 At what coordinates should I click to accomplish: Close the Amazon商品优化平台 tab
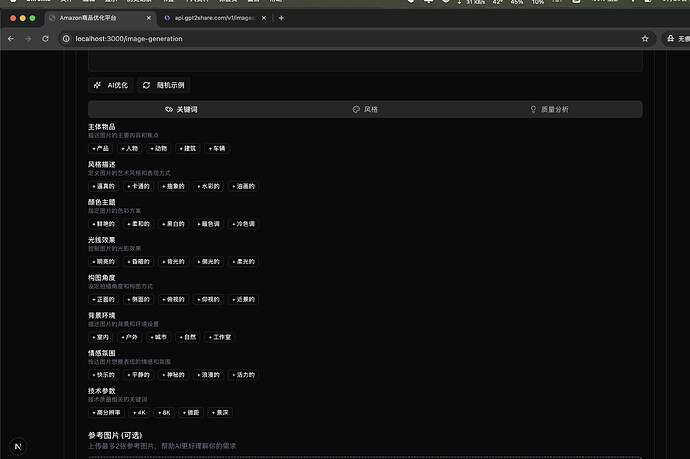(149, 18)
